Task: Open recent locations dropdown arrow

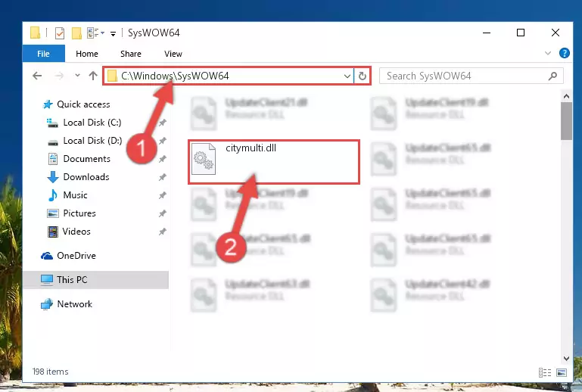Action: pos(77,76)
